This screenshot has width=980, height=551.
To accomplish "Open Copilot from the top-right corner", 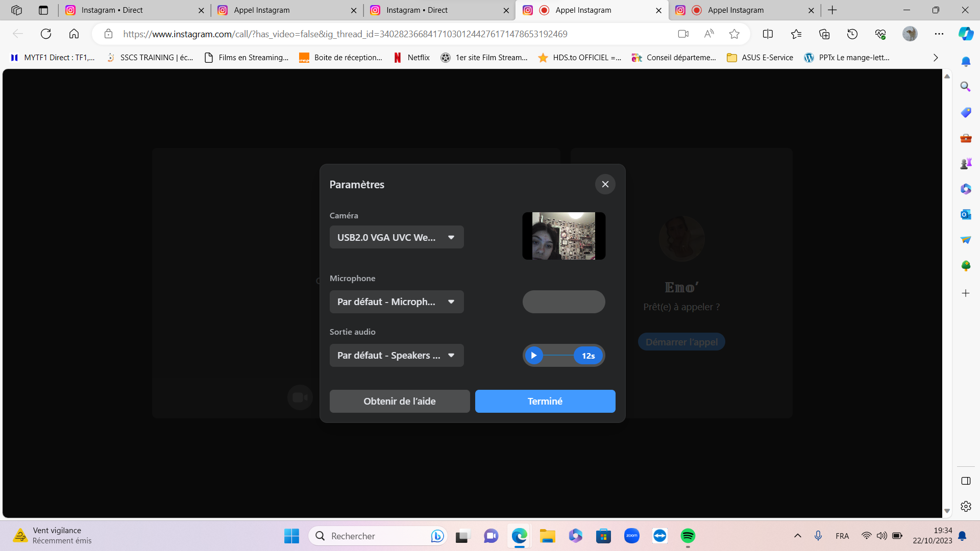I will [x=965, y=34].
